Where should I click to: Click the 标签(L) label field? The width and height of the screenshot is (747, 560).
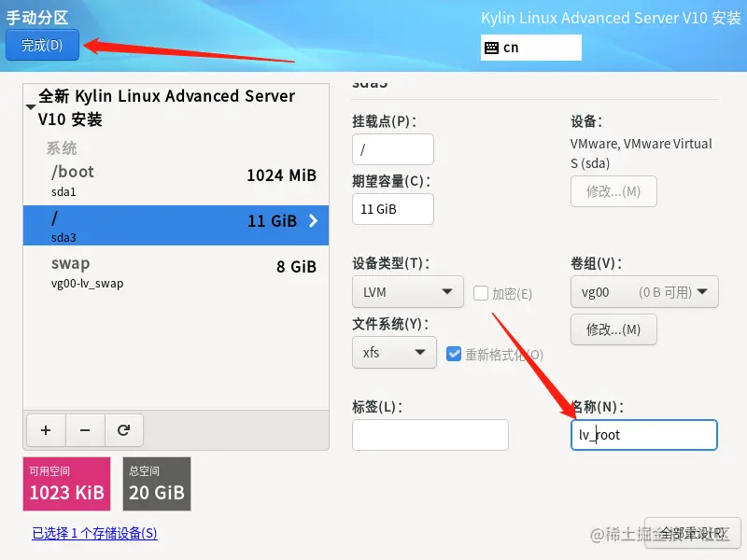point(430,435)
